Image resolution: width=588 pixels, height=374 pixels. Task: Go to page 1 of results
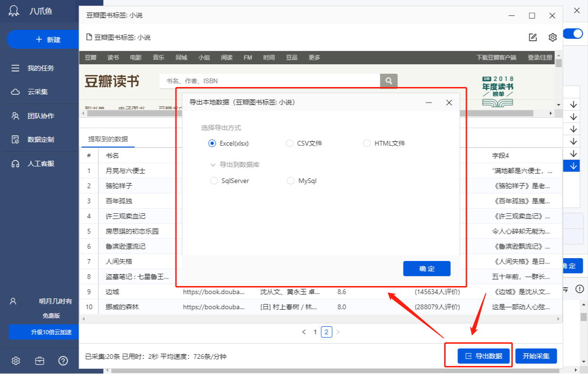coord(315,332)
